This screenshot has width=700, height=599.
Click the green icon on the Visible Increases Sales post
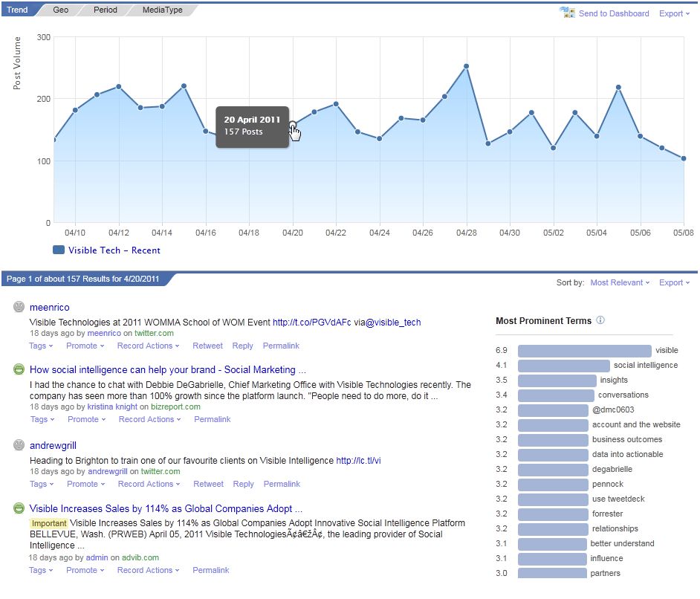(17, 508)
